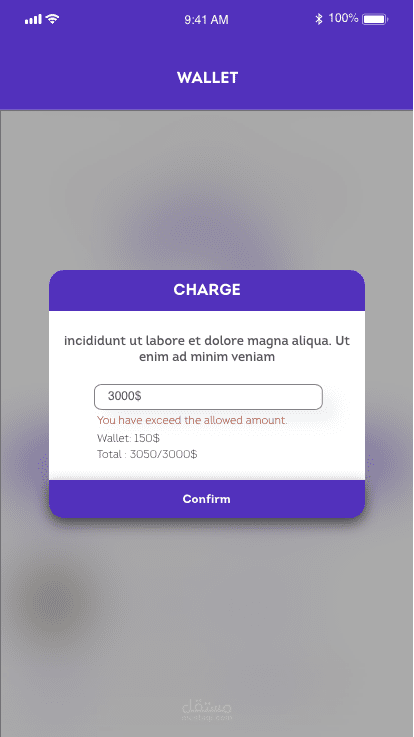The height and width of the screenshot is (737, 414).
Task: Tap the 9:41 AM clock
Action: 206,20
